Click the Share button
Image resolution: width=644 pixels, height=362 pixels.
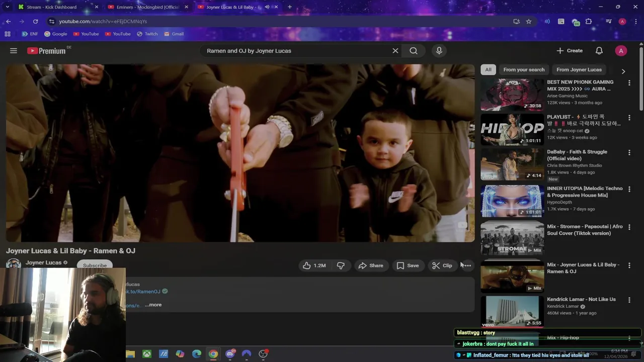[370, 265]
